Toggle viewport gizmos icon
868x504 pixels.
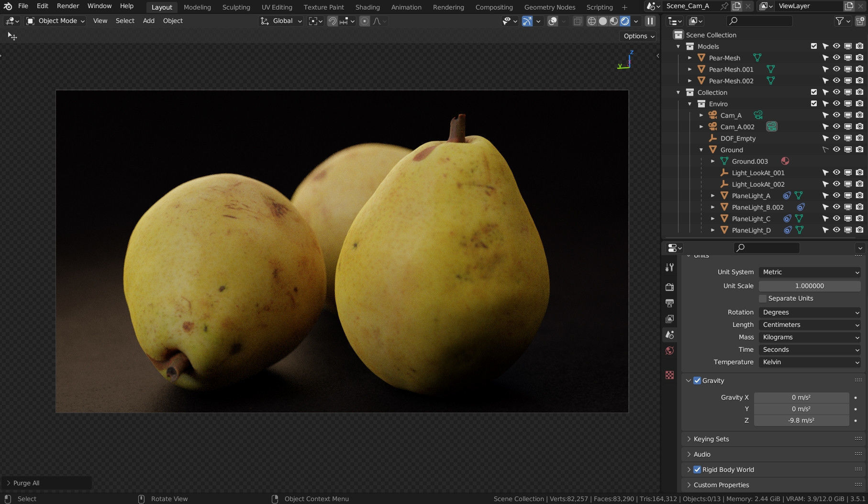point(527,21)
